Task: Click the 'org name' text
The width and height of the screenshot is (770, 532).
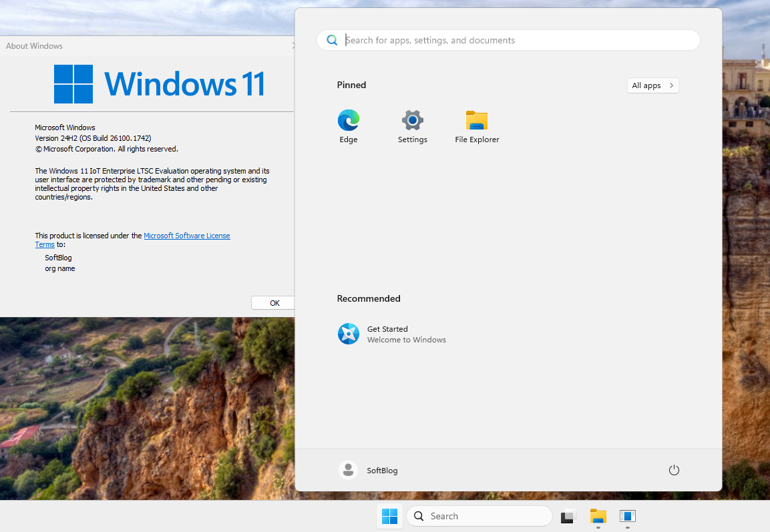Action: point(60,268)
